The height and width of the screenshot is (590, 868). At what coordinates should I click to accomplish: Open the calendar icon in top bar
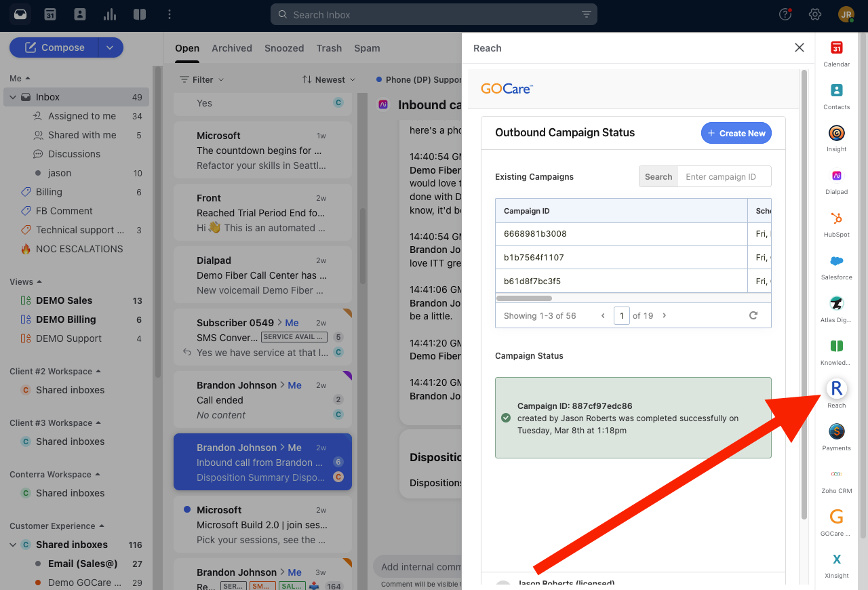pyautogui.click(x=50, y=14)
